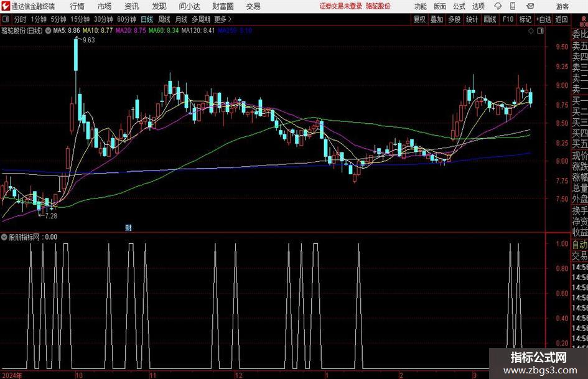
Task: Open the 功能 menu
Action: pos(421,6)
